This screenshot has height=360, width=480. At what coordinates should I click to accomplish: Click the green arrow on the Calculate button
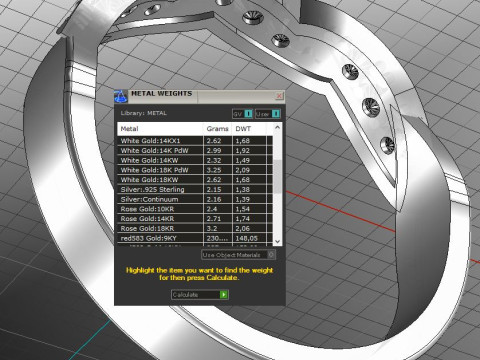point(224,295)
